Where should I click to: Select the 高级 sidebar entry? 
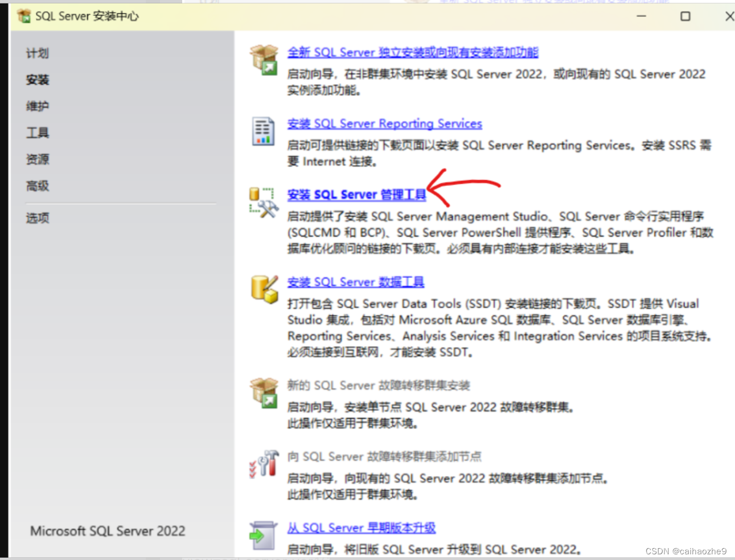pyautogui.click(x=37, y=186)
